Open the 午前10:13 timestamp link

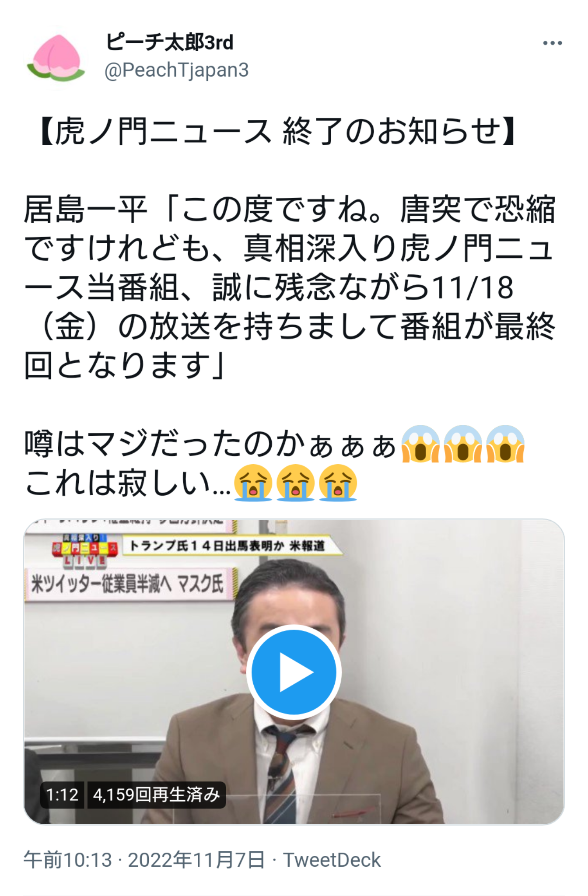coord(68,860)
